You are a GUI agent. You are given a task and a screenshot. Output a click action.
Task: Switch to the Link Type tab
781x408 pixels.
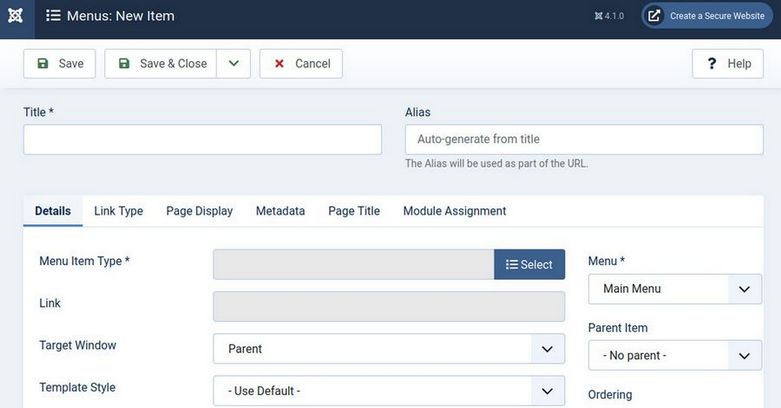tap(118, 211)
